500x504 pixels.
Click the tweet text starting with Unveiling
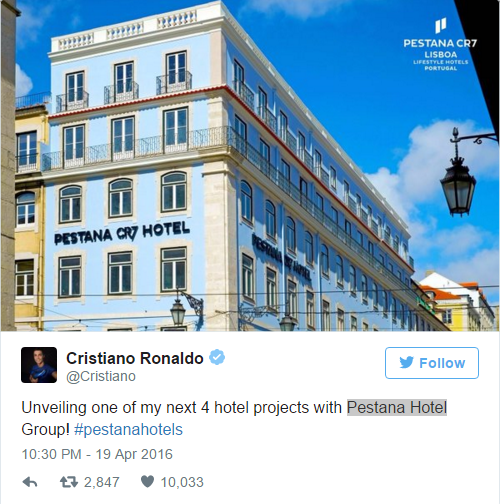pyautogui.click(x=234, y=418)
